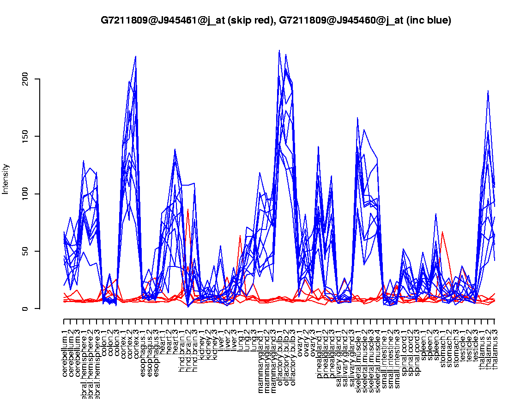Click the red peak at hind.brain.2

click(188, 209)
